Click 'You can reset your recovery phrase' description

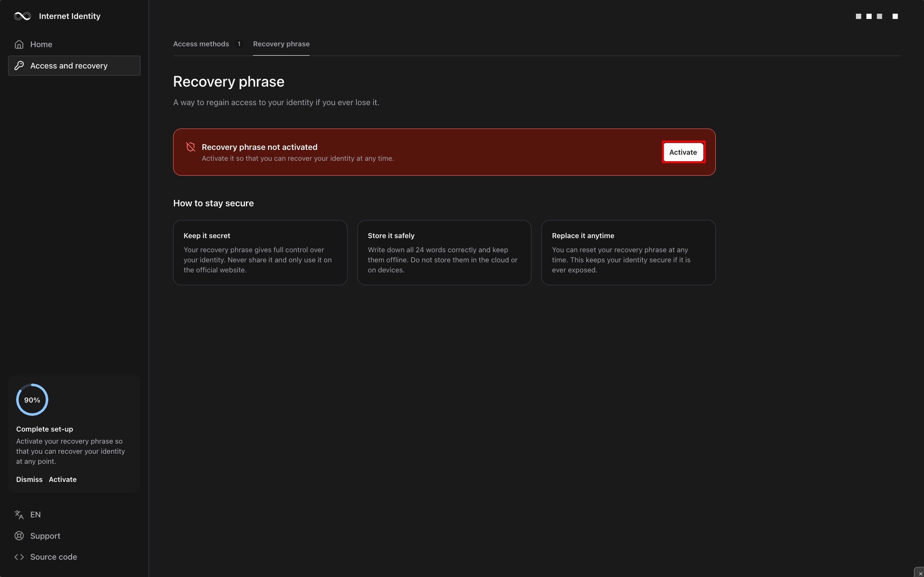coord(621,260)
